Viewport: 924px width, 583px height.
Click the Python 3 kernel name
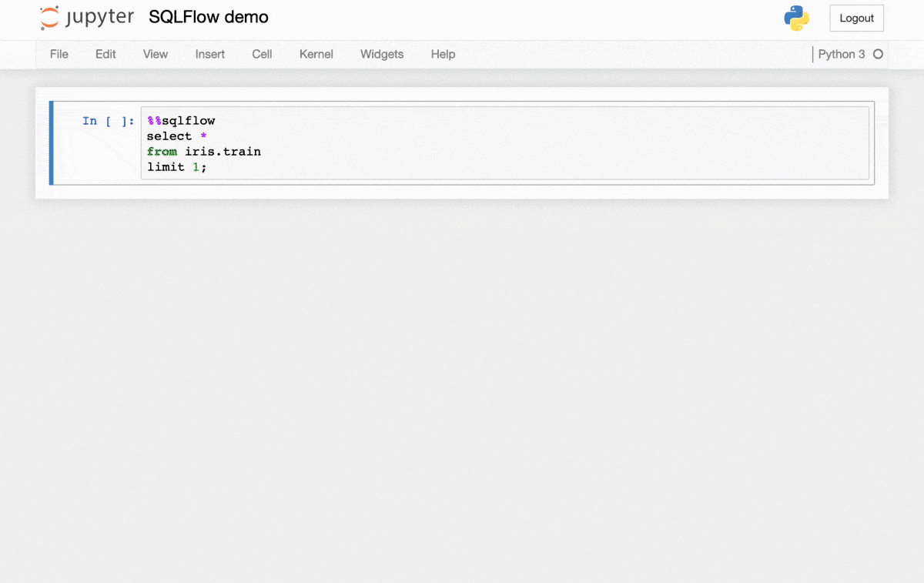(x=841, y=54)
